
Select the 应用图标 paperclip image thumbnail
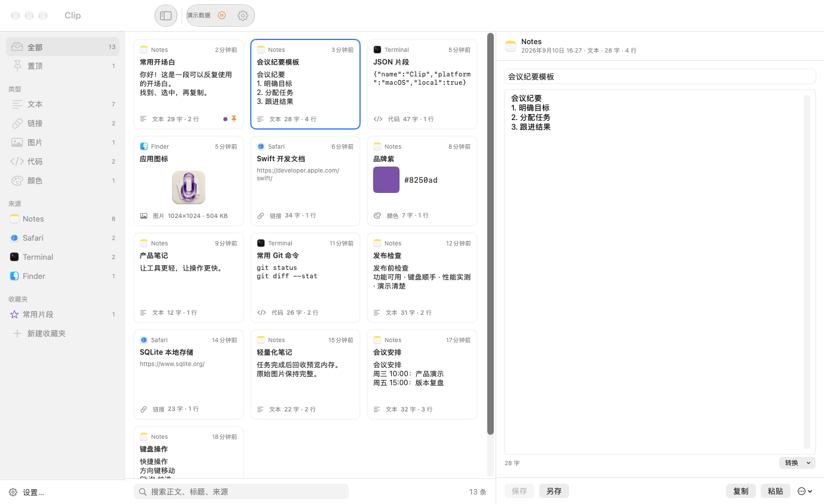pyautogui.click(x=189, y=188)
